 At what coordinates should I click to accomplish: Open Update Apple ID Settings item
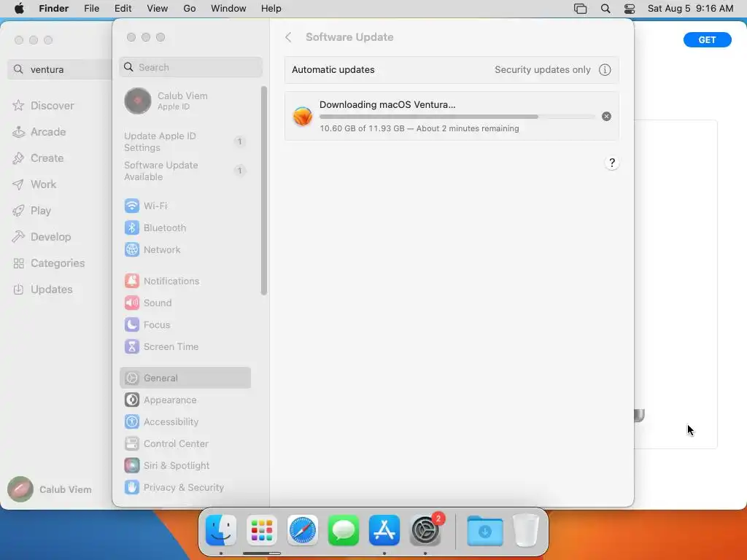(x=185, y=141)
